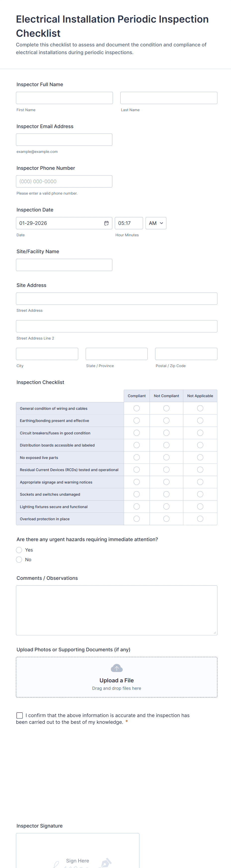231x868 pixels.
Task: Open the calendar date picker icon
Action: click(x=106, y=223)
